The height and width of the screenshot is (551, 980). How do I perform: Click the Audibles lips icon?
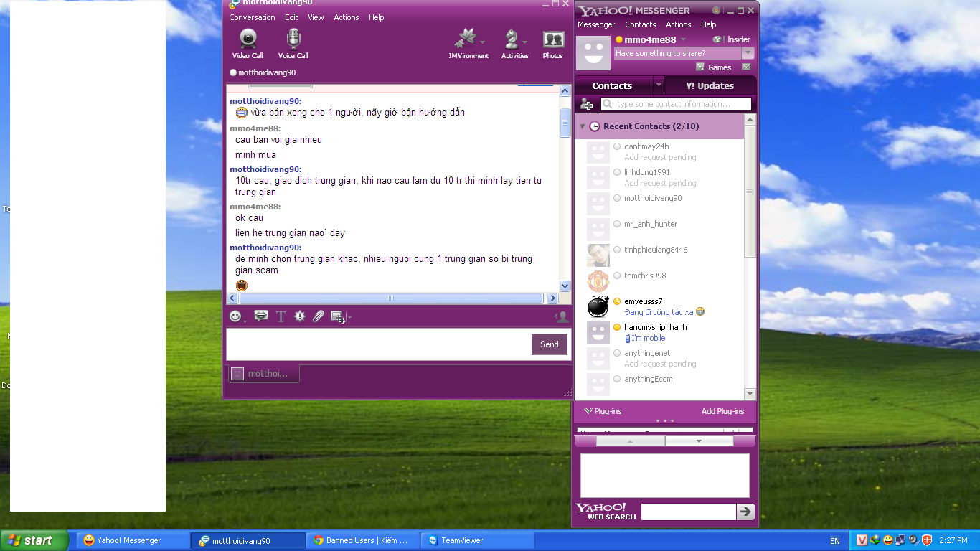(261, 316)
